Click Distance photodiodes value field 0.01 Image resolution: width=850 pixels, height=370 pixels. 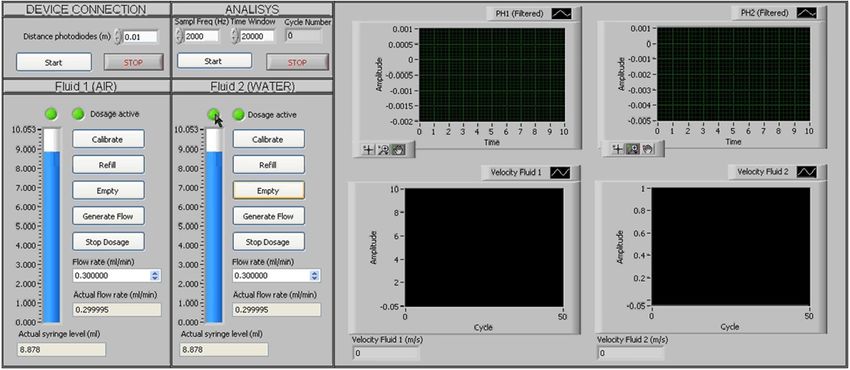140,37
